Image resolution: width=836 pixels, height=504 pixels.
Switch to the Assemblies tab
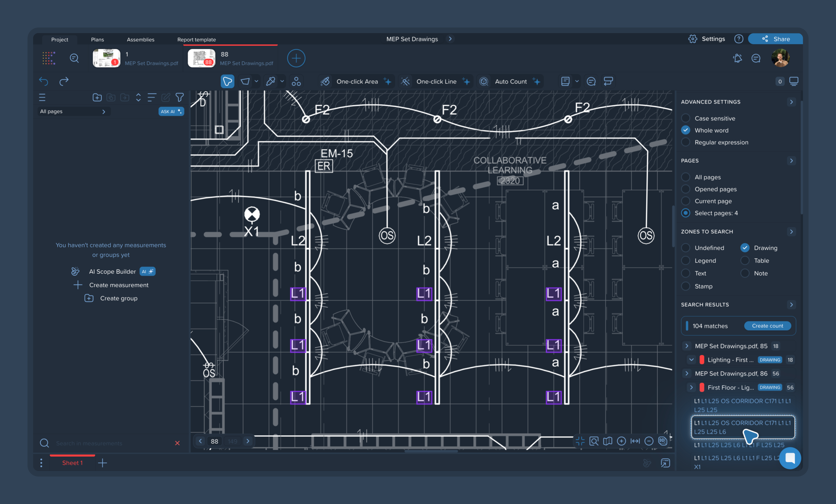click(140, 39)
